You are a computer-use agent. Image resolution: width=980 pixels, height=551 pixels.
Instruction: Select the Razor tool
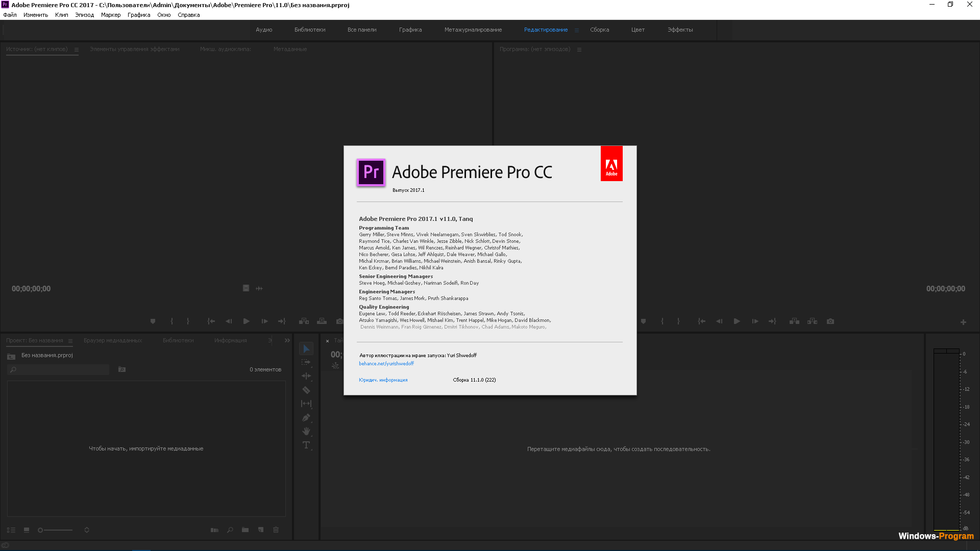click(x=306, y=390)
